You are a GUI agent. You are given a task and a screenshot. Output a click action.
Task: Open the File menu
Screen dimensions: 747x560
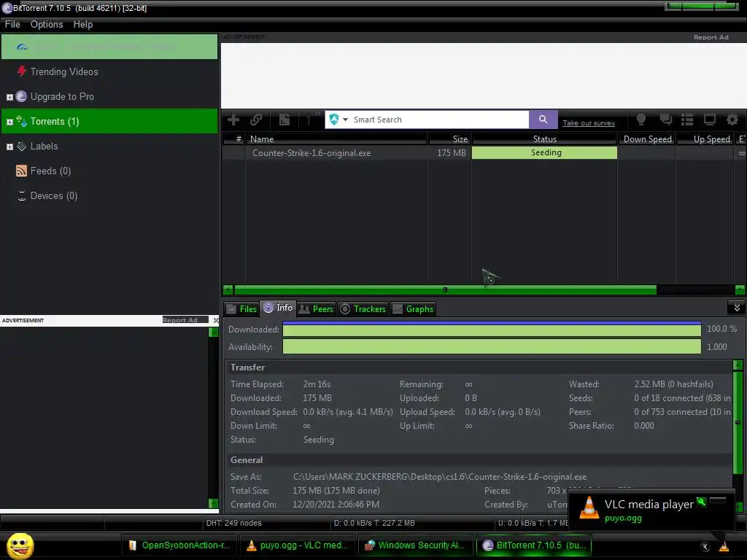tap(12, 24)
